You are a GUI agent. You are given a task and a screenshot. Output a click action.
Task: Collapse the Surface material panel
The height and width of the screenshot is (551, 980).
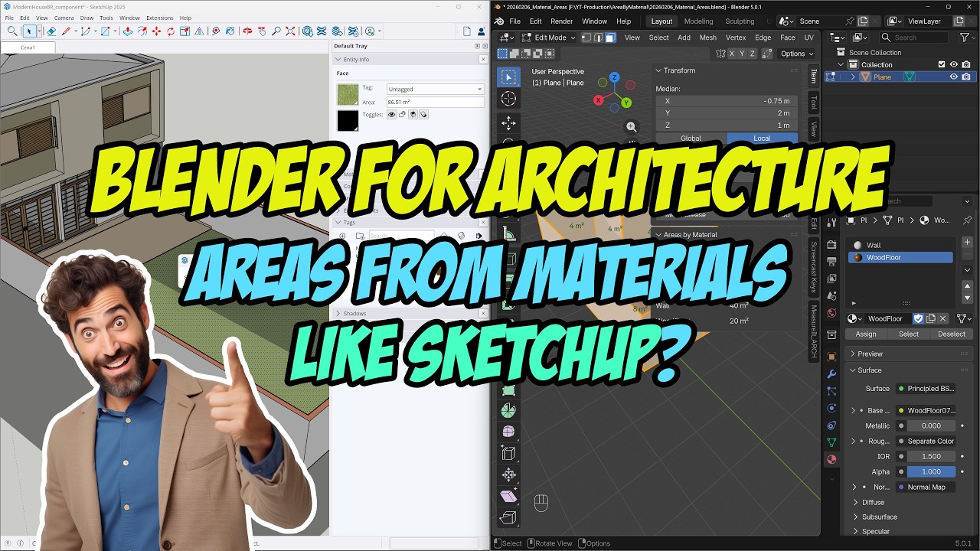[853, 370]
